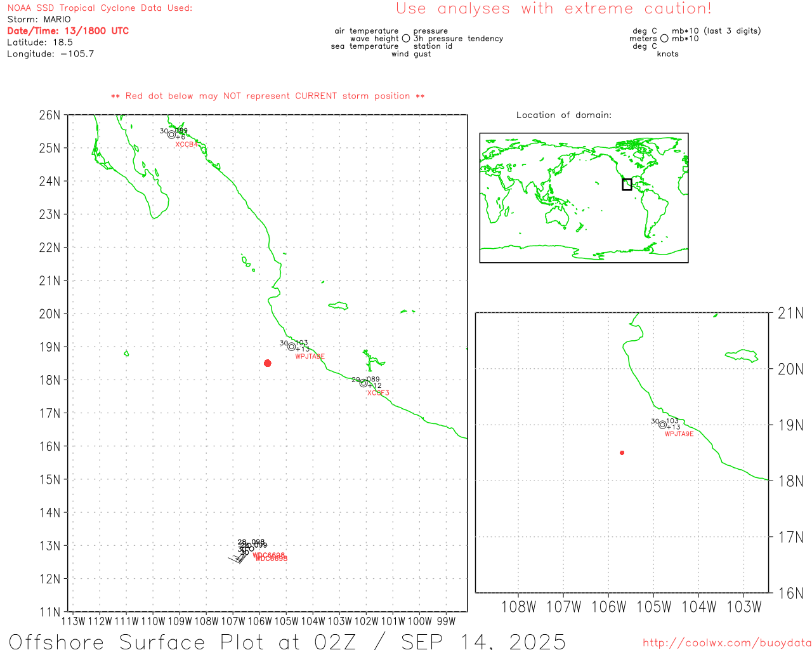812x650 pixels.
Task: Click the inset map's '108W' axis label
Action: pos(518,607)
